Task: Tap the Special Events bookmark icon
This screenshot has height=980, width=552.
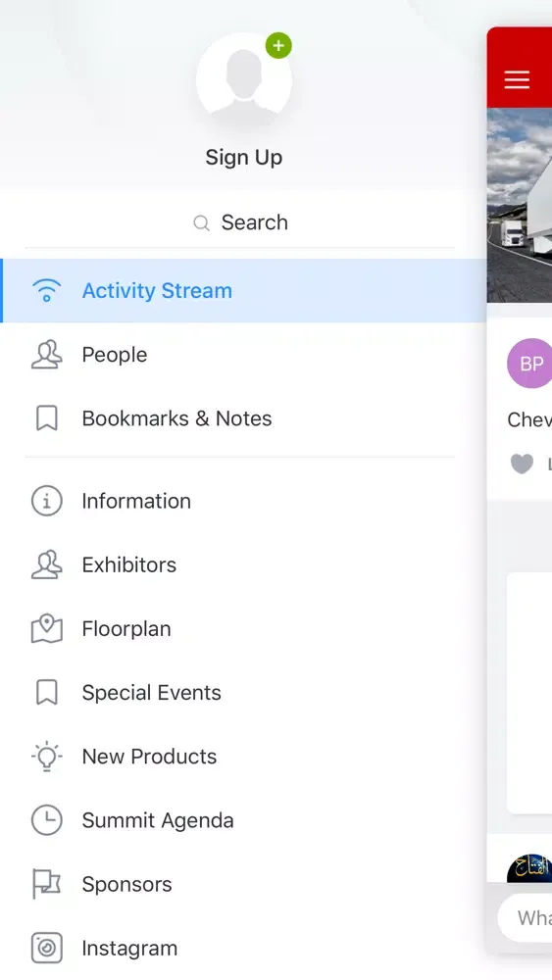Action: (x=47, y=693)
